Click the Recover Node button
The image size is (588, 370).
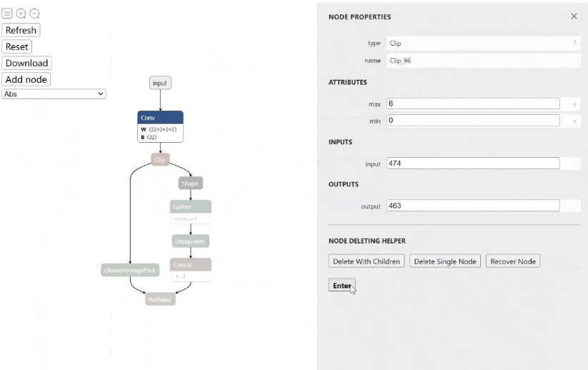click(x=513, y=261)
